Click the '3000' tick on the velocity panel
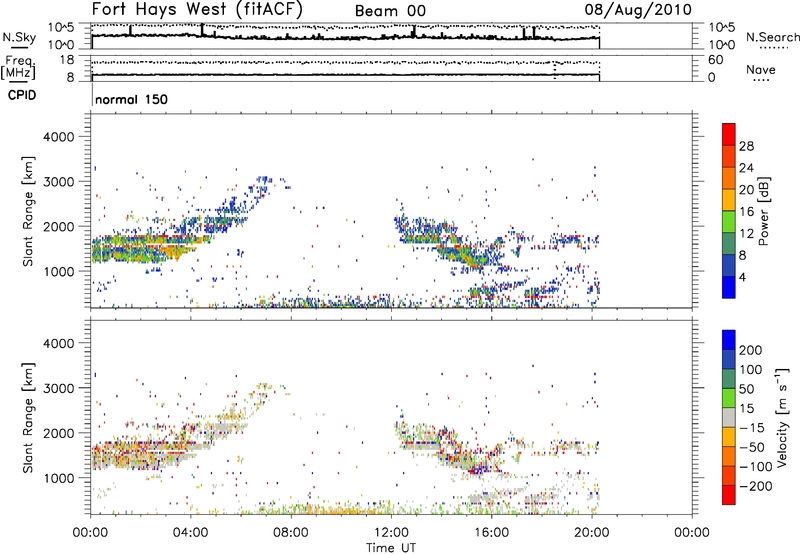The height and width of the screenshot is (554, 800). (x=59, y=388)
